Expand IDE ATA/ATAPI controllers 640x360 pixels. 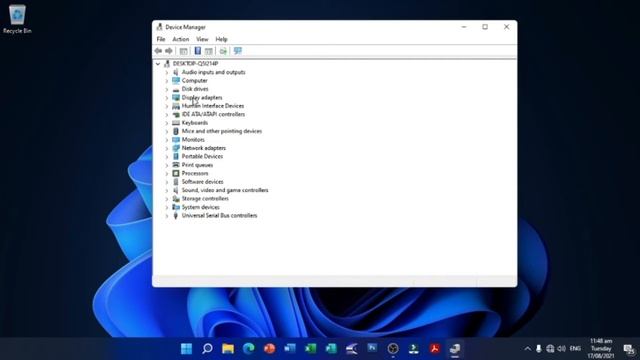coord(167,114)
